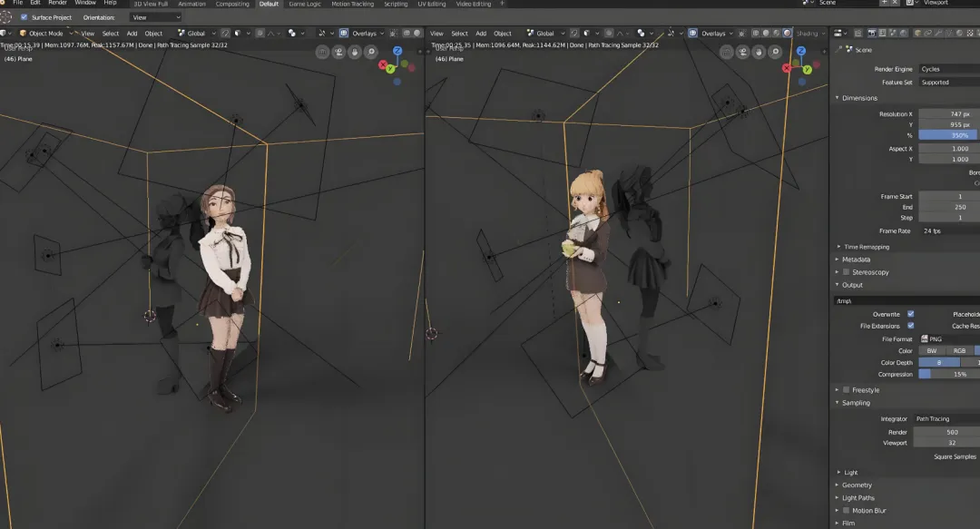Expand the Light Paths panel
This screenshot has height=529, width=980.
[x=857, y=498]
